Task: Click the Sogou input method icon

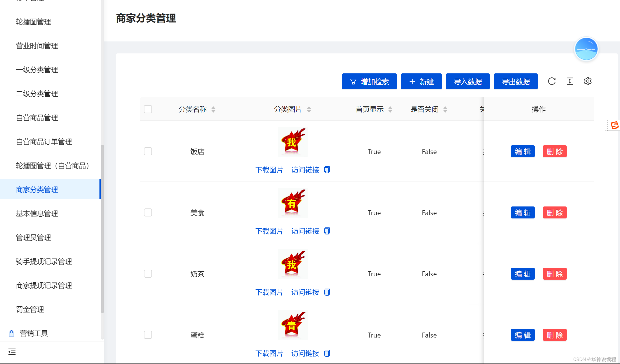Action: (614, 125)
